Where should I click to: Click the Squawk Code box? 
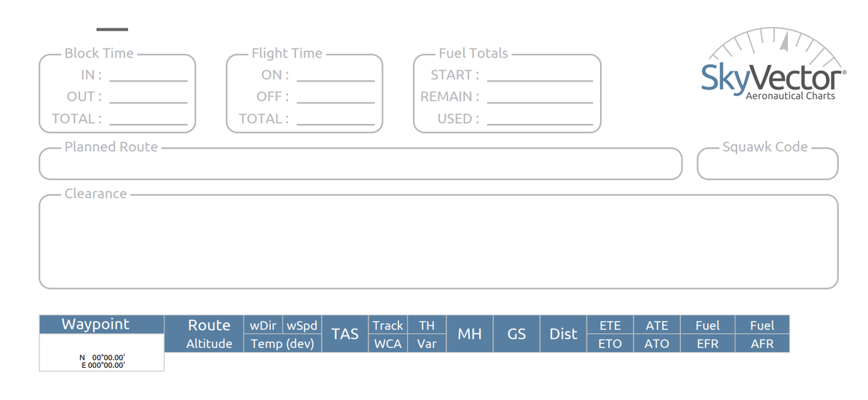click(x=768, y=165)
